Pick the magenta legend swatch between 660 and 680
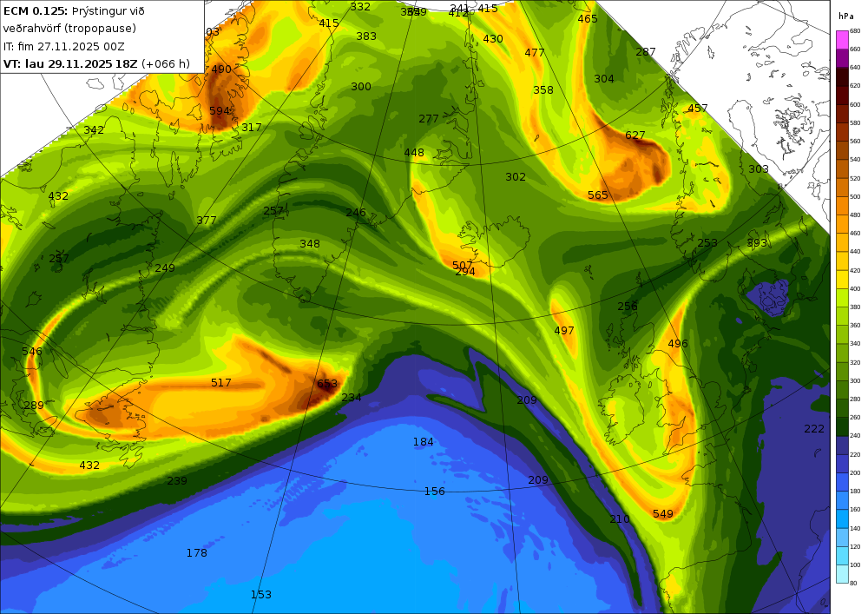 (x=842, y=40)
